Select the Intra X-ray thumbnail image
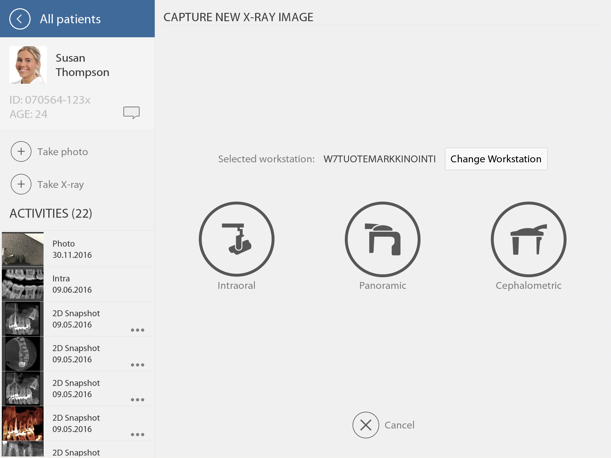611x458 pixels. [22, 284]
